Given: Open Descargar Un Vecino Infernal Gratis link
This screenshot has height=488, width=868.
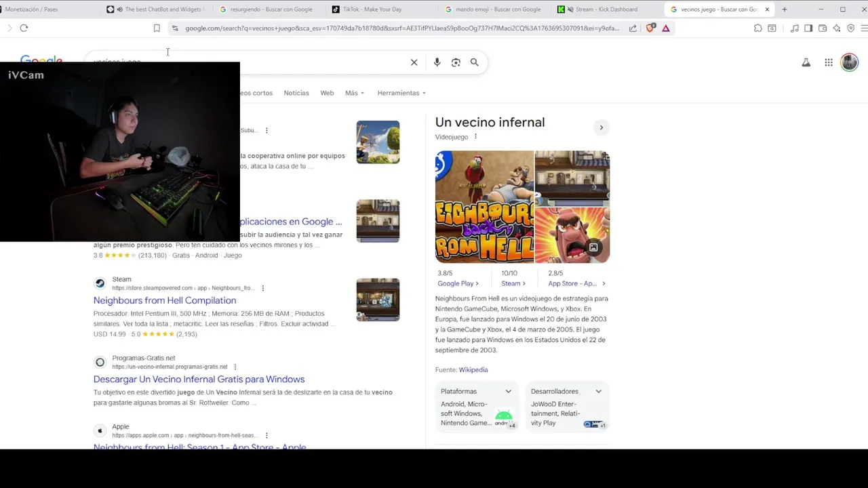Looking at the screenshot, I should coord(199,379).
